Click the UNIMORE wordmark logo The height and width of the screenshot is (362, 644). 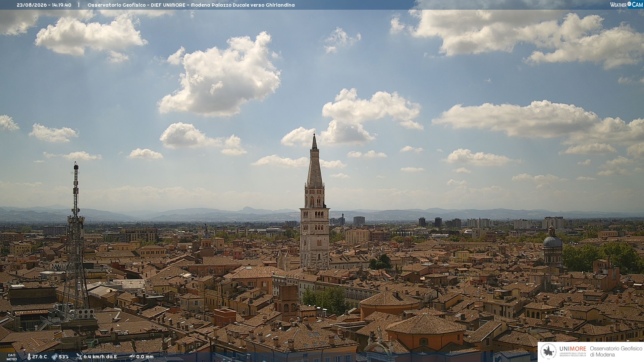coord(573,349)
